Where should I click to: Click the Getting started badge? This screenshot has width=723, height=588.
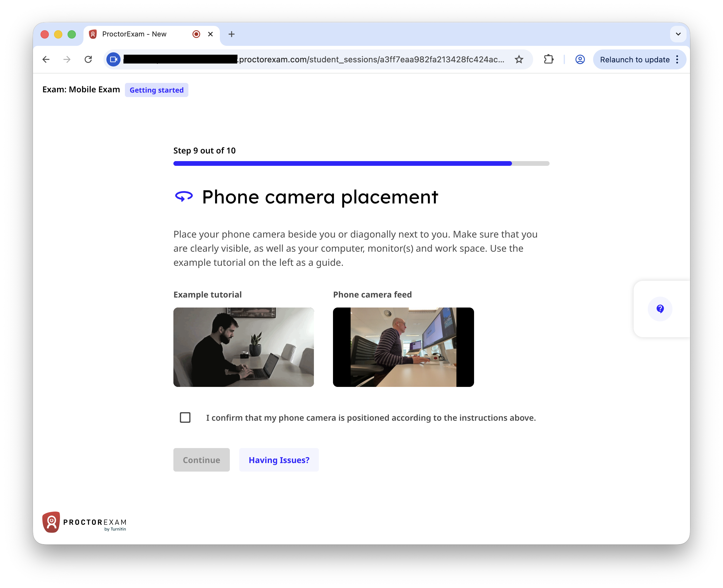click(156, 90)
